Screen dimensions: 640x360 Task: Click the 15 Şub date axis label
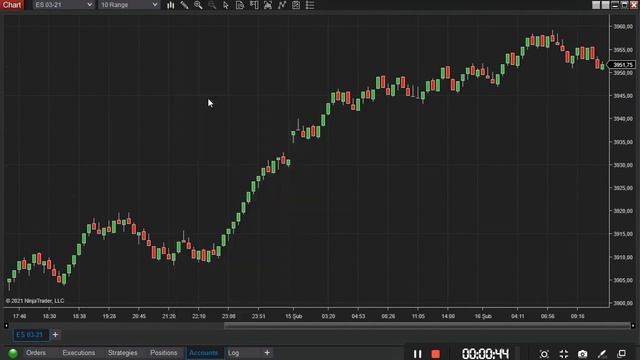click(x=293, y=316)
